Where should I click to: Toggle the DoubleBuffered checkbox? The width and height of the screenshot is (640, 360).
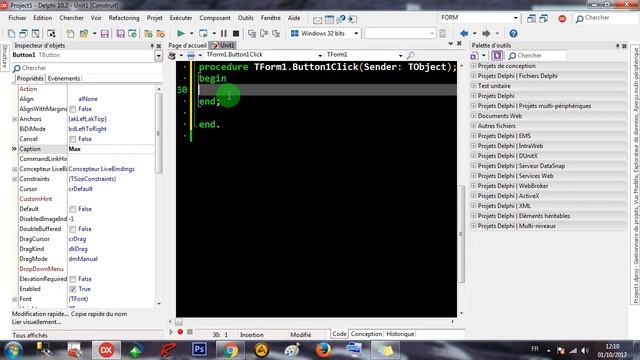click(73, 229)
